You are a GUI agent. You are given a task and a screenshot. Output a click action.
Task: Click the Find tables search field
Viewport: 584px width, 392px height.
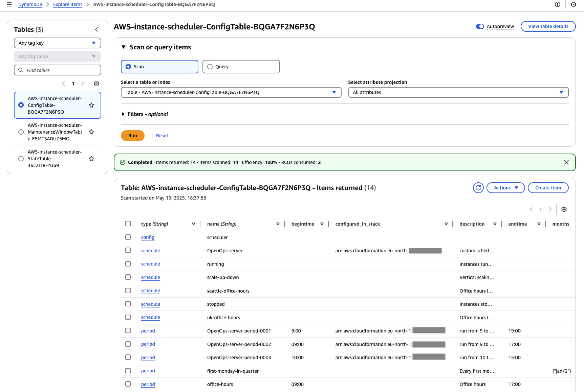pos(58,70)
